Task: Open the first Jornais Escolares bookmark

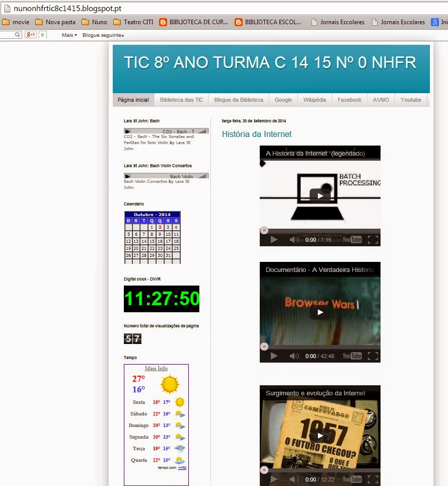Action: tap(338, 22)
